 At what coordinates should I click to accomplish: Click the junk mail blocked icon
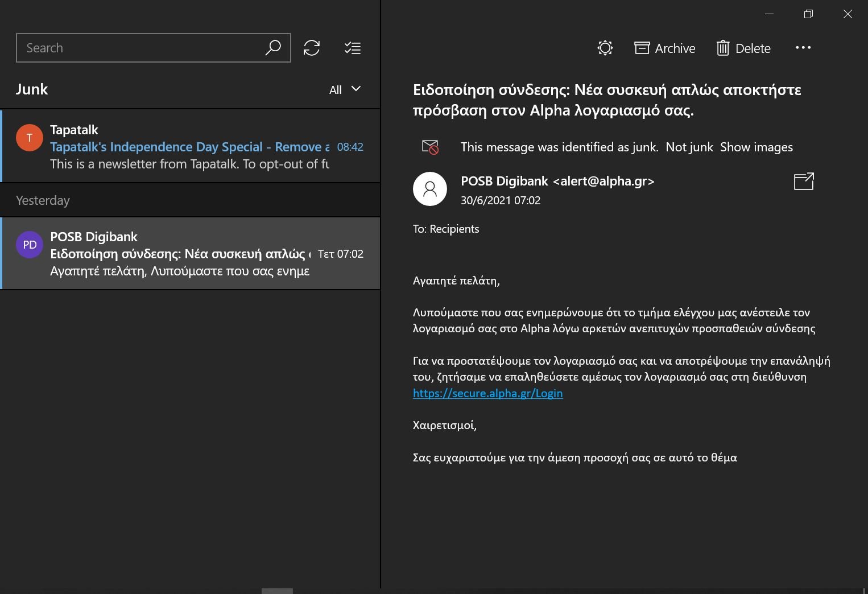[430, 147]
